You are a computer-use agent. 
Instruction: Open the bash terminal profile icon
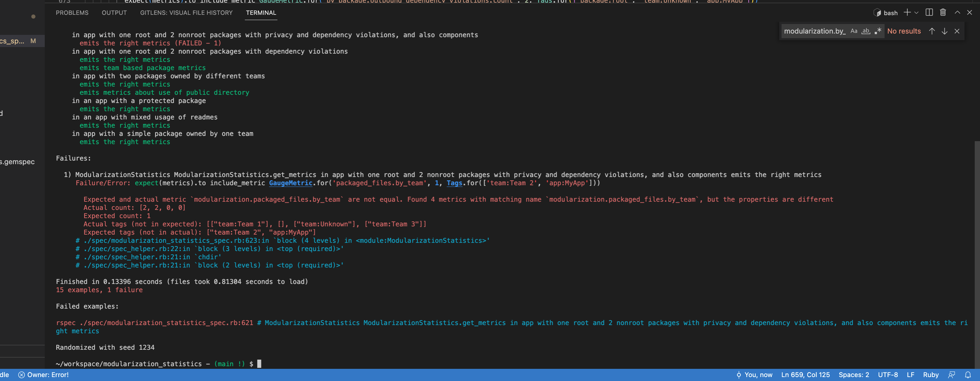pyautogui.click(x=877, y=13)
